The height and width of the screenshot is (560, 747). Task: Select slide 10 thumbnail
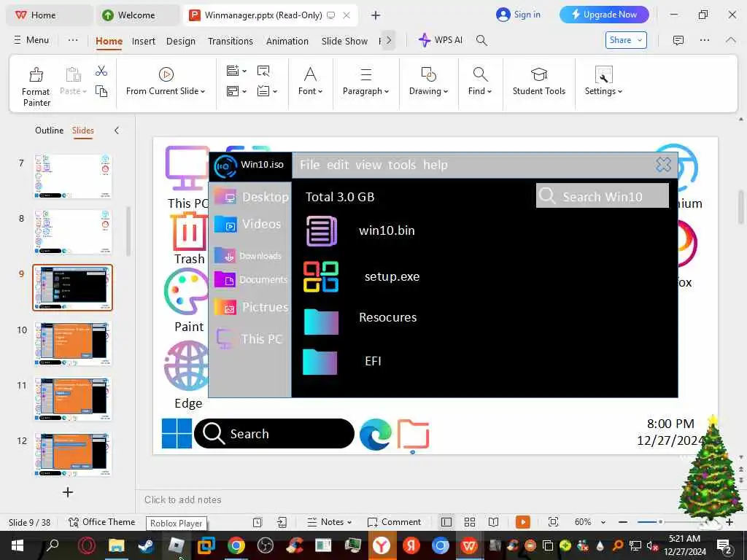(73, 343)
